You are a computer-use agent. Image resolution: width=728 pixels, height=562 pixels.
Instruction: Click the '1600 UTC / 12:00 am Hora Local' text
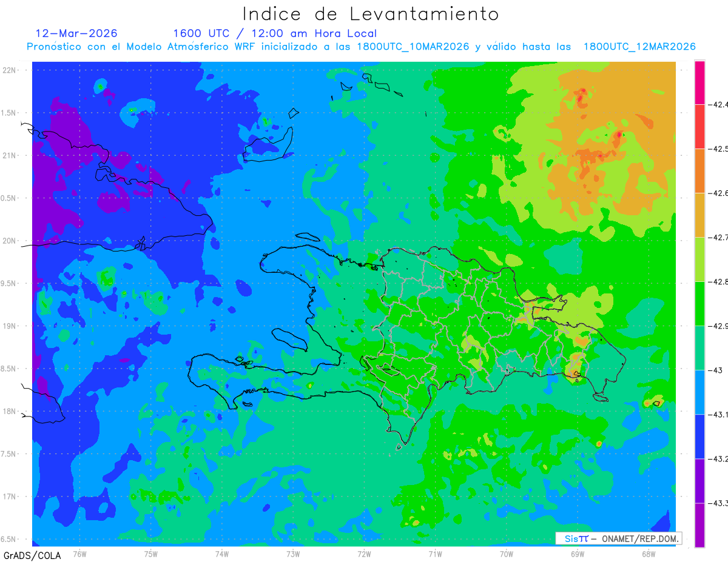coord(275,33)
